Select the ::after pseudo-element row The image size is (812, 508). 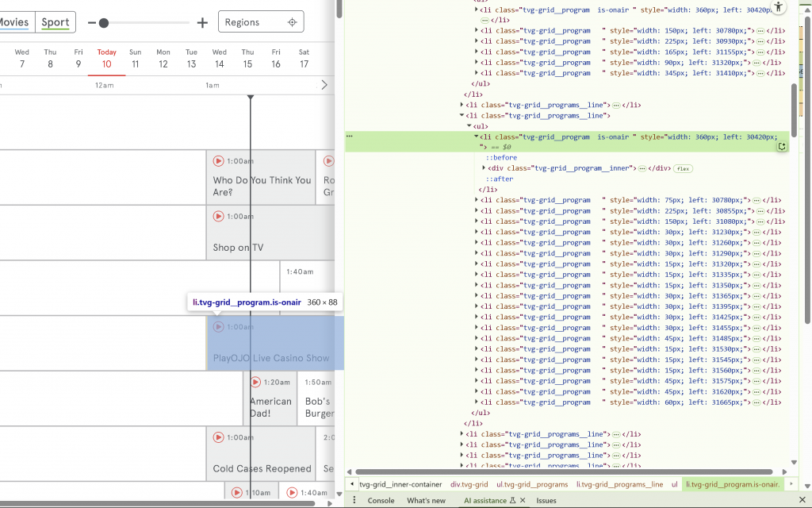pyautogui.click(x=499, y=179)
